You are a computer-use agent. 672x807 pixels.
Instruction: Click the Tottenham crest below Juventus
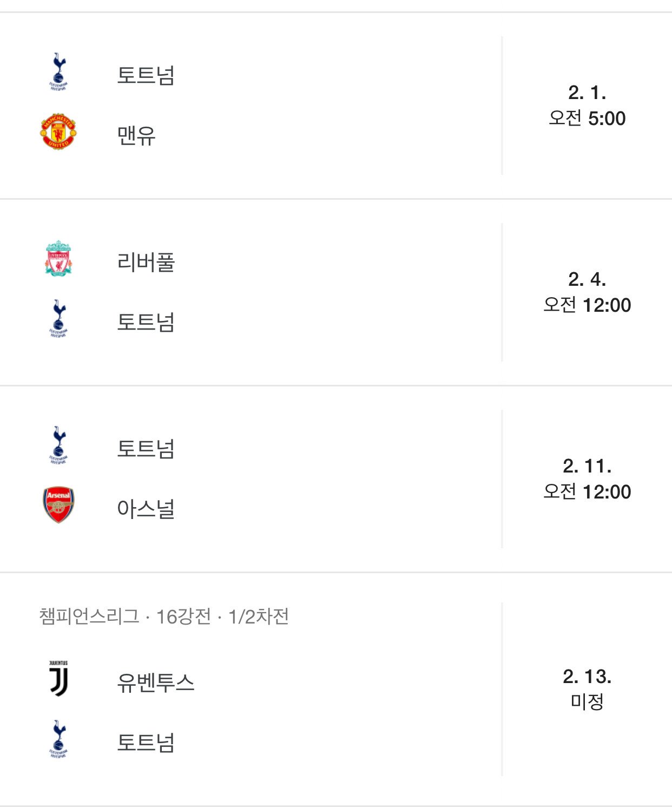(58, 739)
